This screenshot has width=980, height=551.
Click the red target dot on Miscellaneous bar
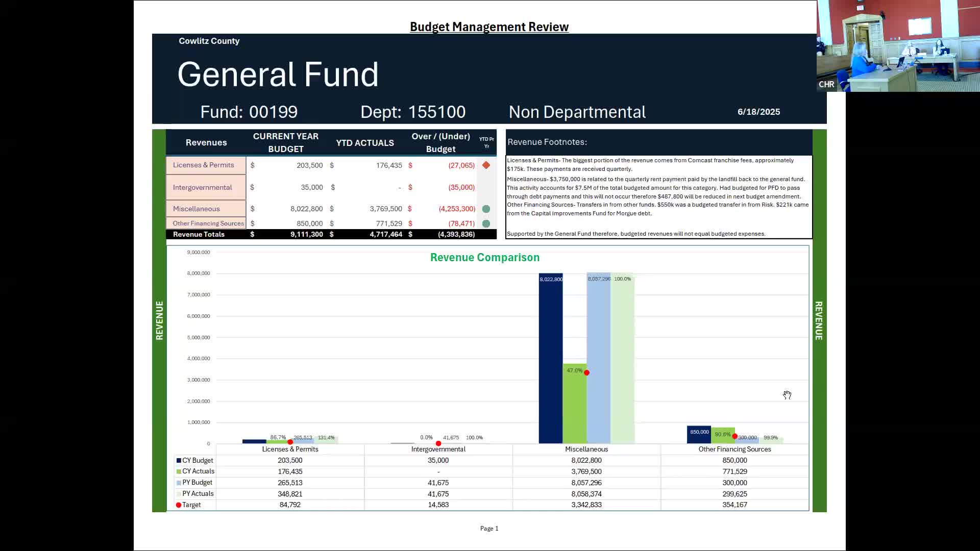click(x=586, y=373)
